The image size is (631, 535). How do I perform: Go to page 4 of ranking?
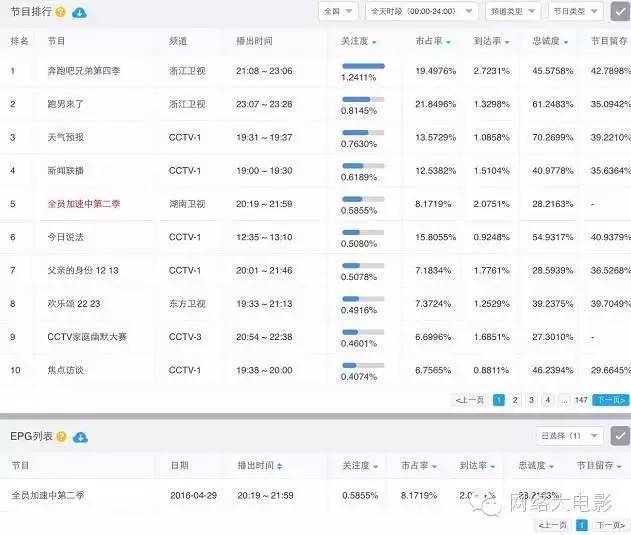548,400
